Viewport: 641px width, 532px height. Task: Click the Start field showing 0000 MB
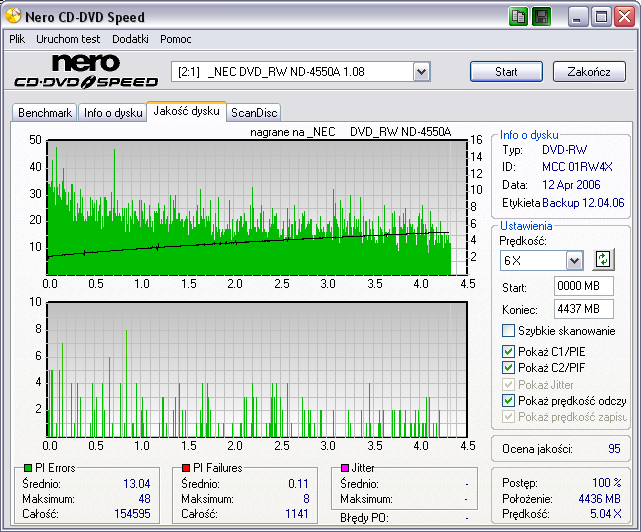tap(584, 286)
